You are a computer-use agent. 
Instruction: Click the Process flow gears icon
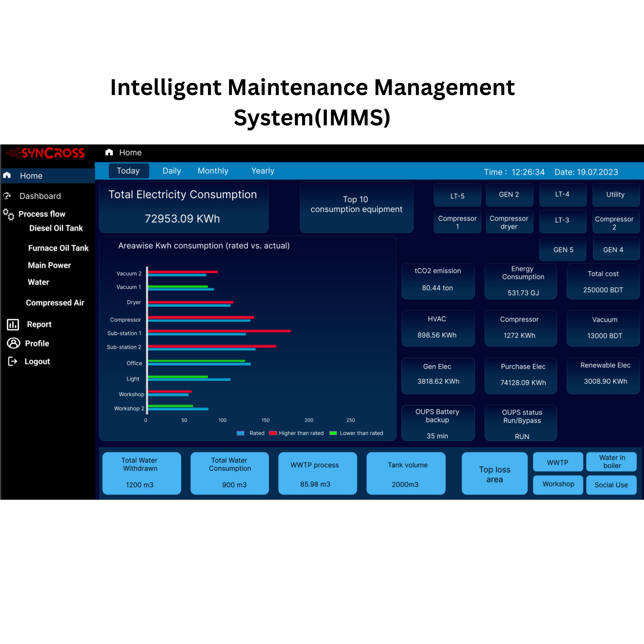[x=9, y=214]
